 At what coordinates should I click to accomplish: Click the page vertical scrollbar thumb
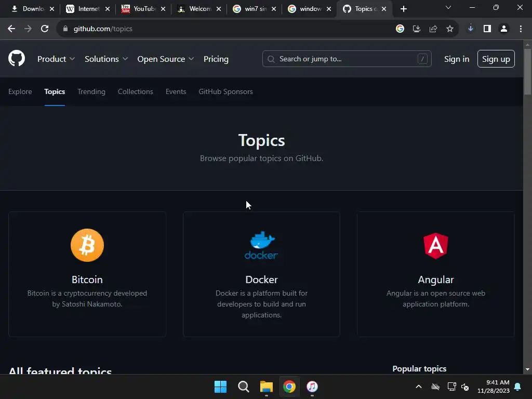click(527, 72)
